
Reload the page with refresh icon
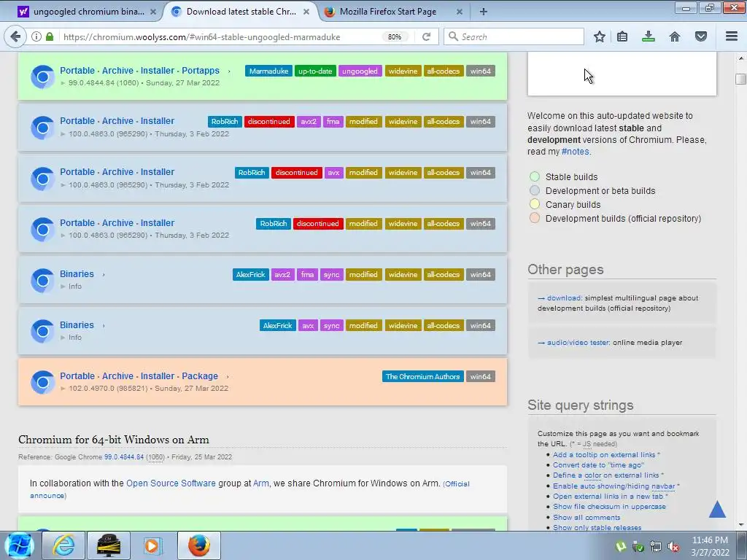(426, 36)
